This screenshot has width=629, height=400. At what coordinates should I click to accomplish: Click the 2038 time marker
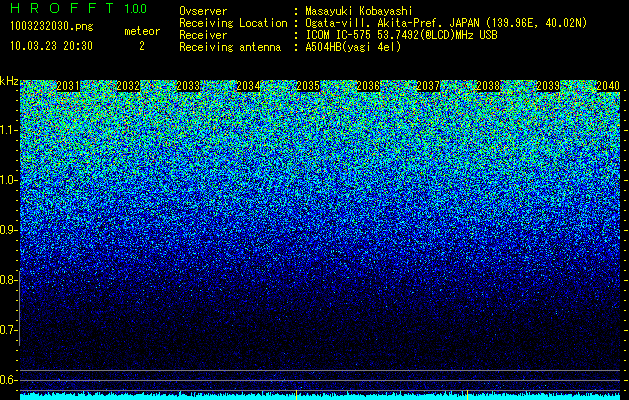[488, 86]
